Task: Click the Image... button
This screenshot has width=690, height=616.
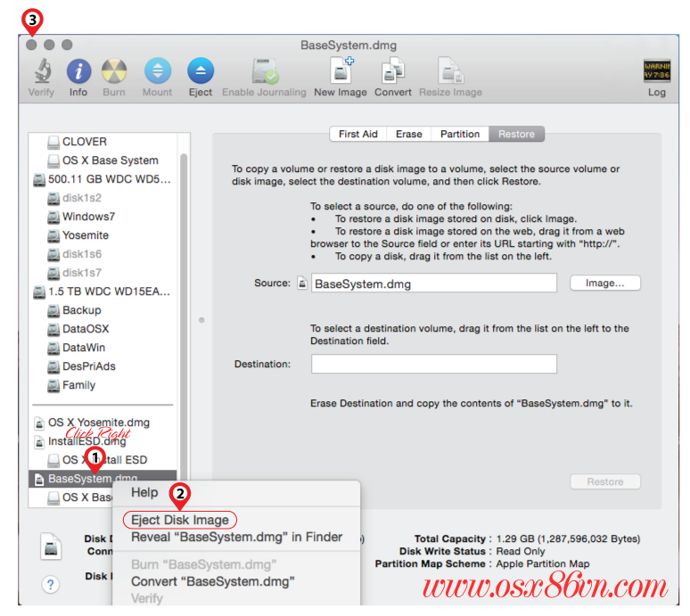Action: click(x=605, y=283)
